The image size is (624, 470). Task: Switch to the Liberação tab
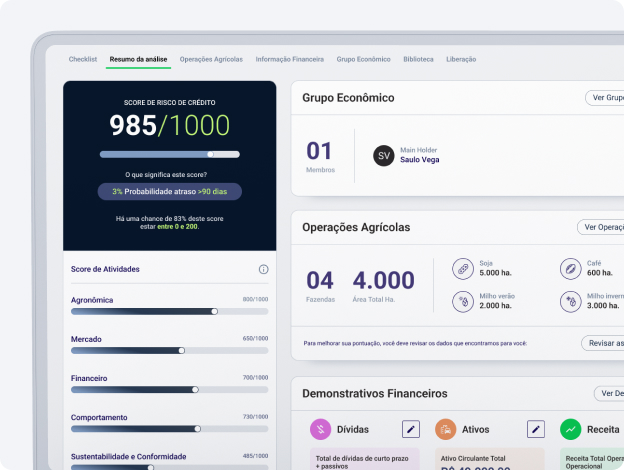click(x=461, y=59)
